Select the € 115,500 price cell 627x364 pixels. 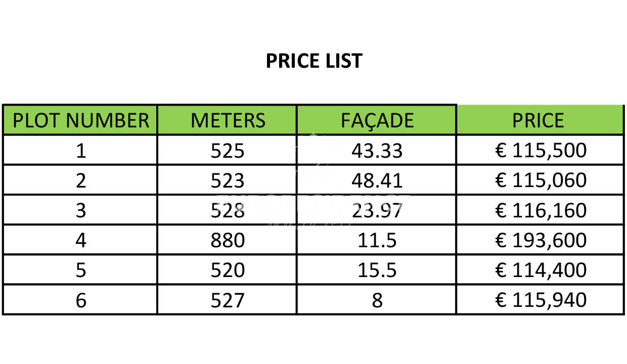coord(540,150)
